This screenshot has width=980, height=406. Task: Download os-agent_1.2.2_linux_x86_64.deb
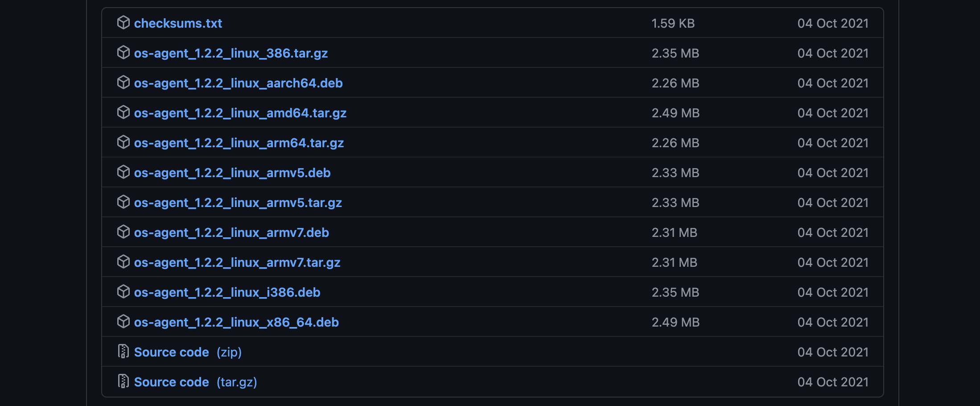236,322
